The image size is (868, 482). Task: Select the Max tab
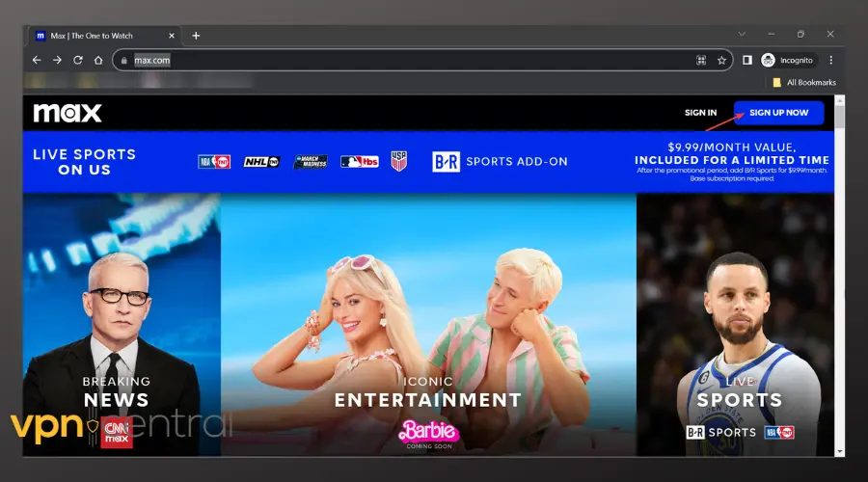103,36
